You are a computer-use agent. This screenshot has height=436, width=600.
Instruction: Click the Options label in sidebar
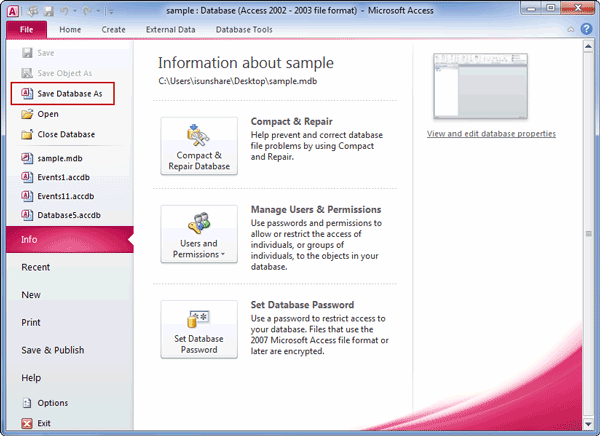point(52,403)
